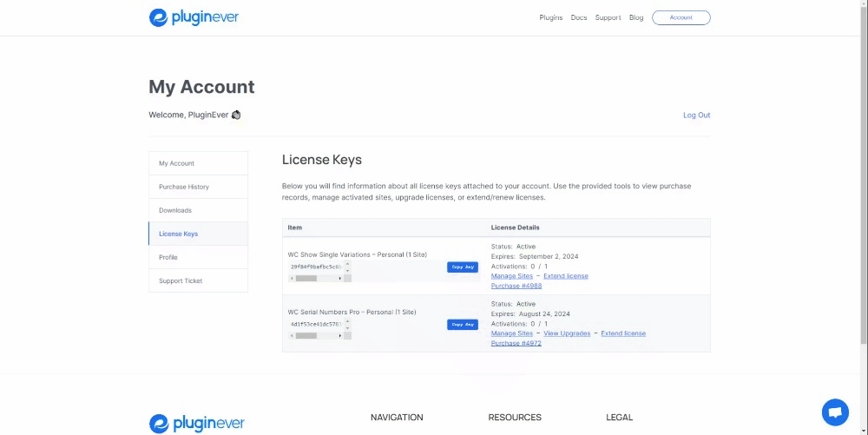Extend license for WC Serial Numbers Pro
868x435 pixels.
(623, 333)
